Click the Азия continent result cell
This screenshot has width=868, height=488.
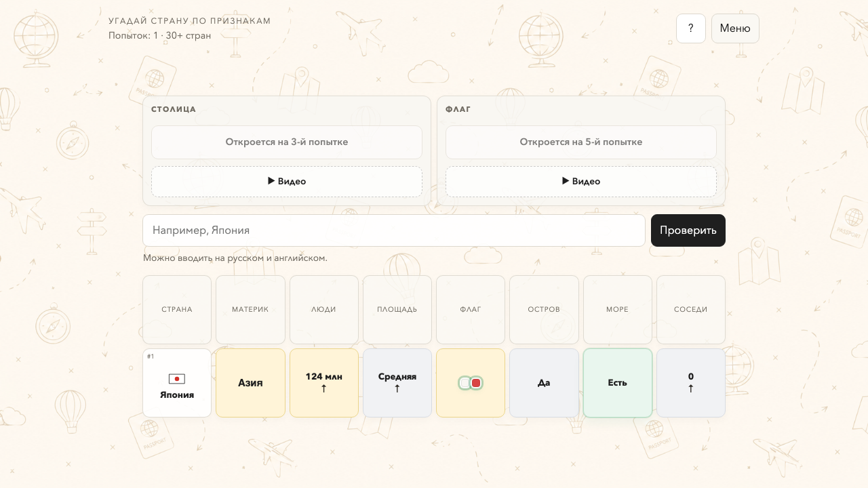pos(250,383)
